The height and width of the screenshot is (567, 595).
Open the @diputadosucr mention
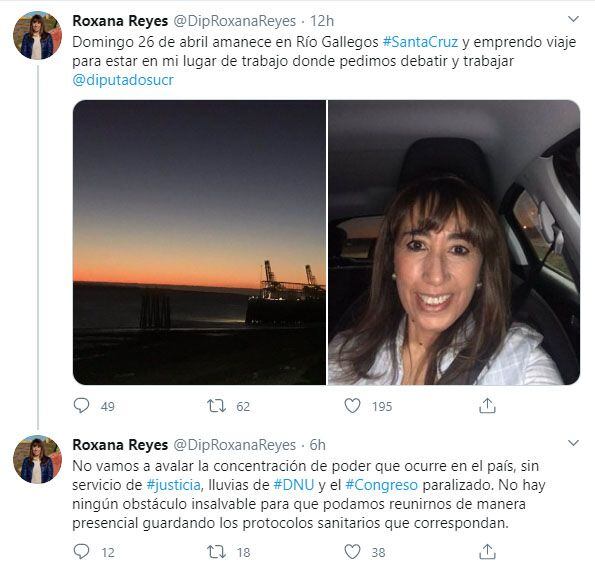123,80
